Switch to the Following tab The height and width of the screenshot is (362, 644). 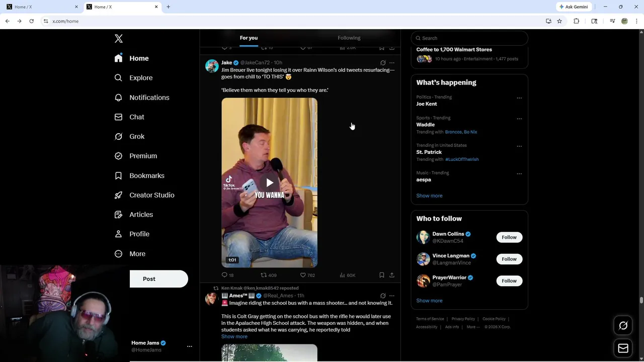point(349,38)
